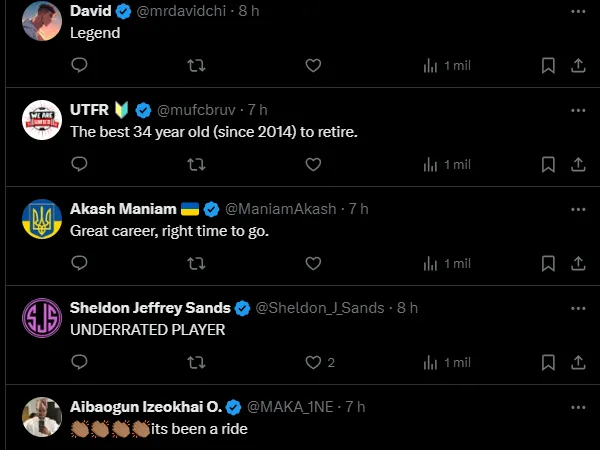Retweet David's "Legend" post
The height and width of the screenshot is (450, 600).
(x=197, y=65)
